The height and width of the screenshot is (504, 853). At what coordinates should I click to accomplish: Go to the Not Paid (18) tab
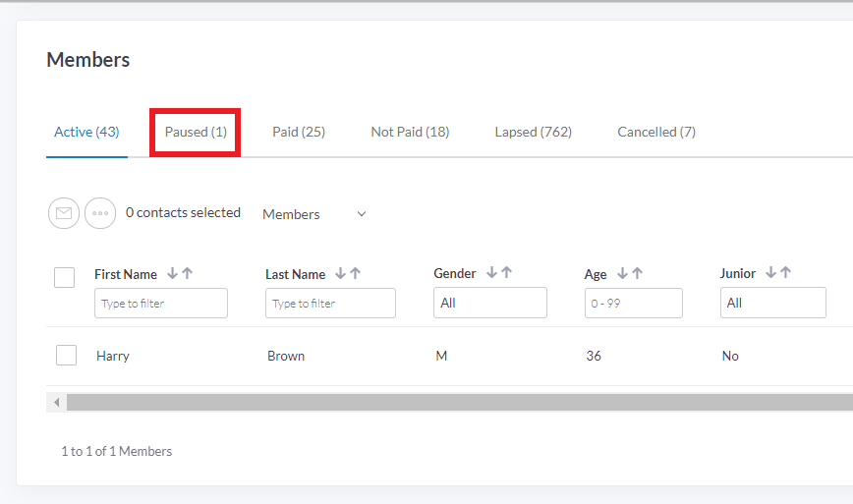tap(410, 132)
